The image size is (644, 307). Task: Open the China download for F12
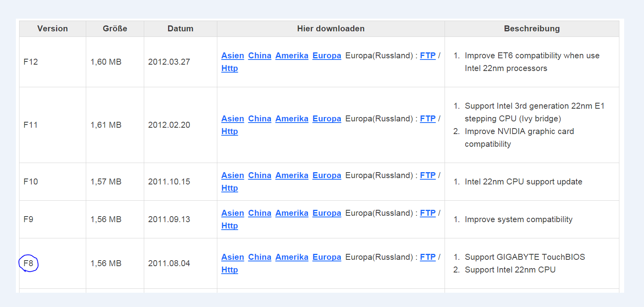click(x=259, y=56)
